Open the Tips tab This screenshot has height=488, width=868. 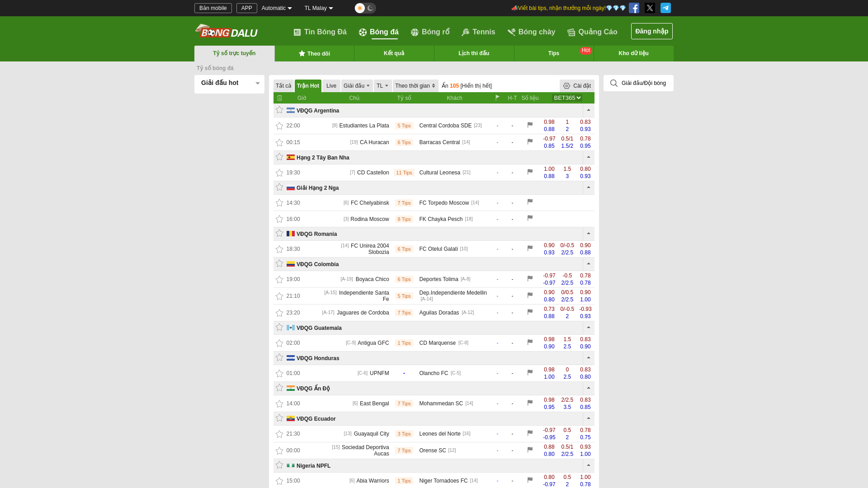[554, 53]
